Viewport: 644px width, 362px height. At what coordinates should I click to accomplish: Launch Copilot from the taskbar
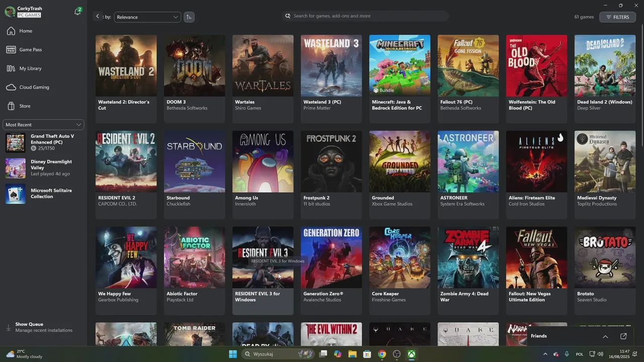click(338, 354)
